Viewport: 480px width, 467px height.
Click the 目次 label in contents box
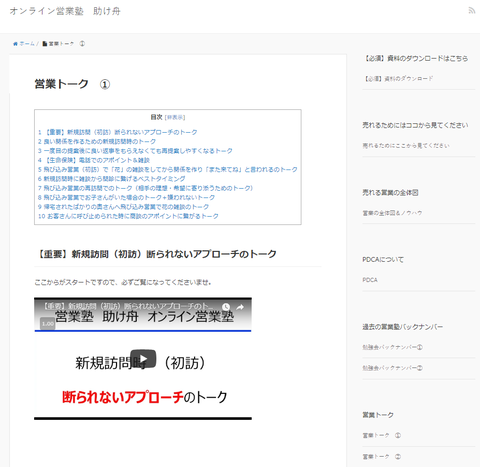156,117
